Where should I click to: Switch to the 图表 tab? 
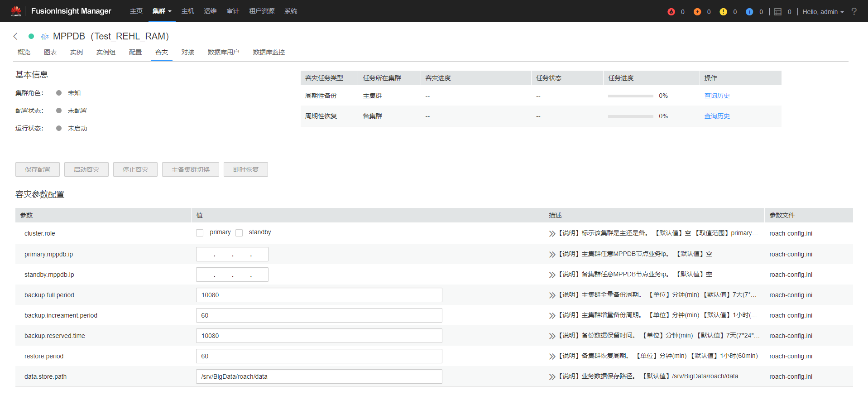click(50, 53)
